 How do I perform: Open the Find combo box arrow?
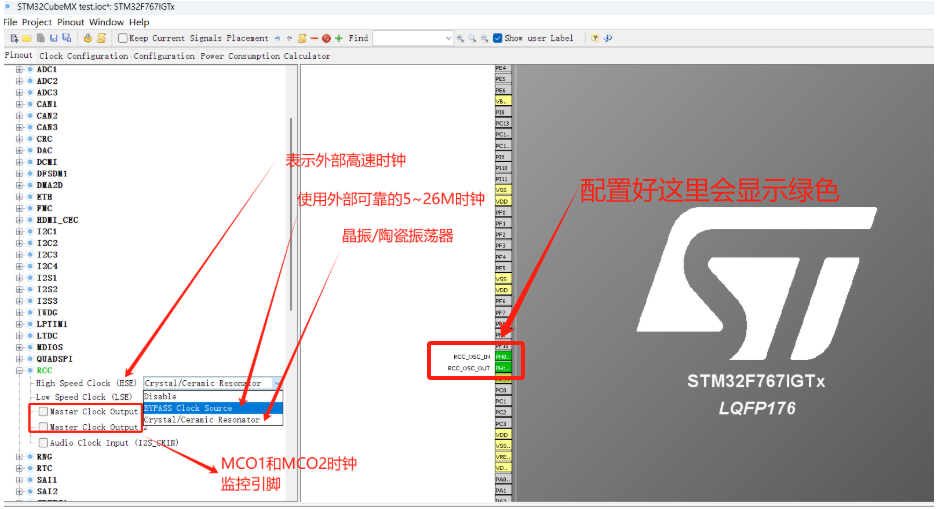pos(448,38)
